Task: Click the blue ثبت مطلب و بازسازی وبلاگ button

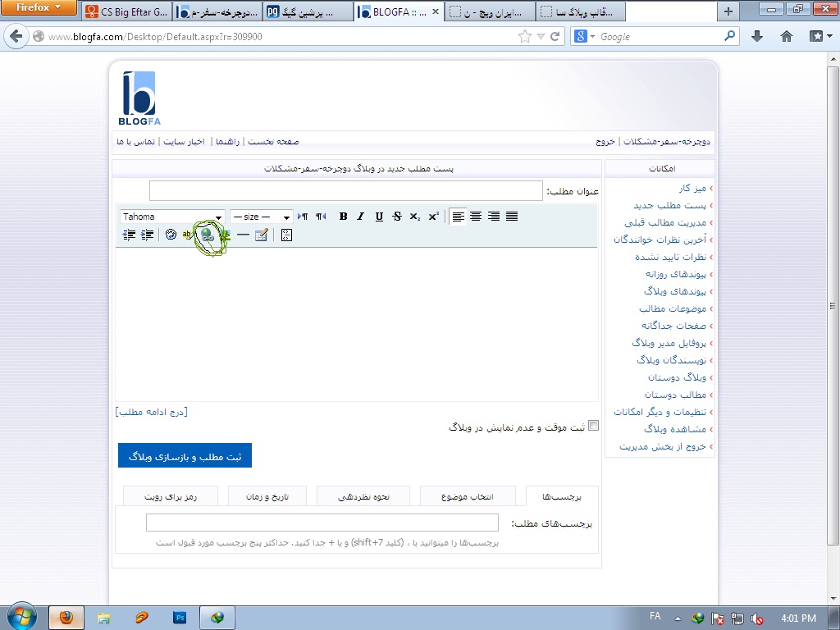Action: point(185,456)
